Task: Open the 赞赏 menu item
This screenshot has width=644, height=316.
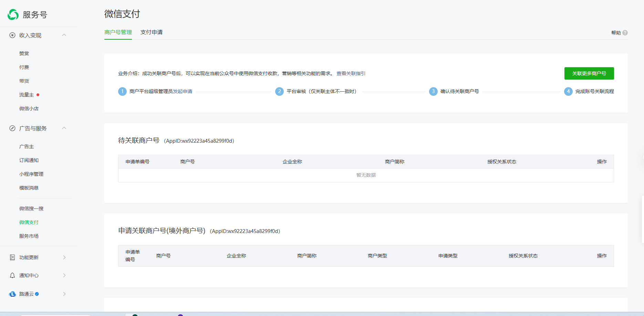Action: point(24,53)
